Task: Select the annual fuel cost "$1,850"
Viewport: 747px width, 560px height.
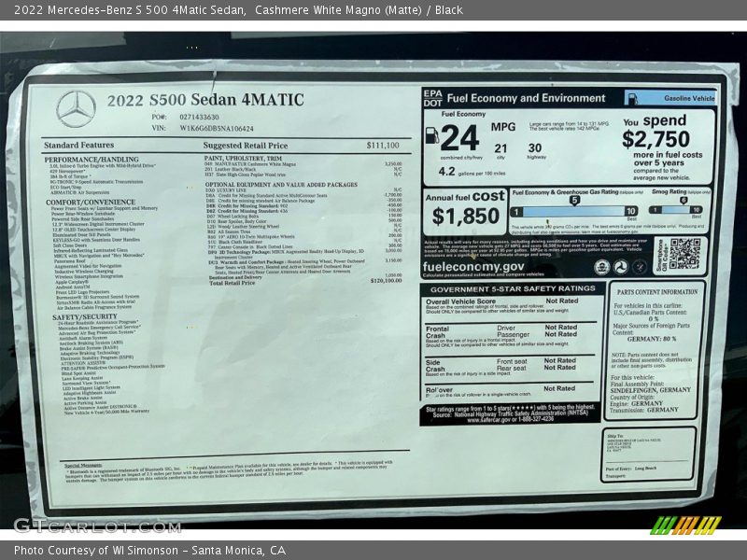Action: tap(466, 217)
